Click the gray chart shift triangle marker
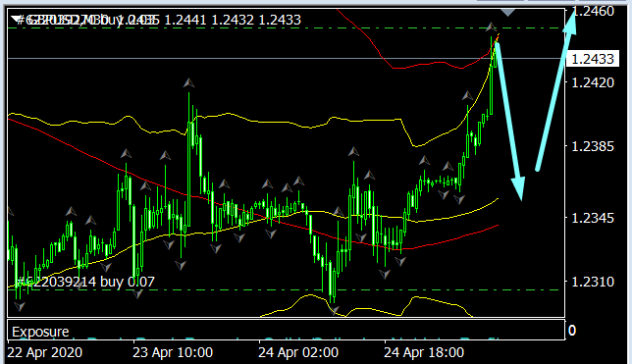This screenshot has height=364, width=632. click(508, 13)
